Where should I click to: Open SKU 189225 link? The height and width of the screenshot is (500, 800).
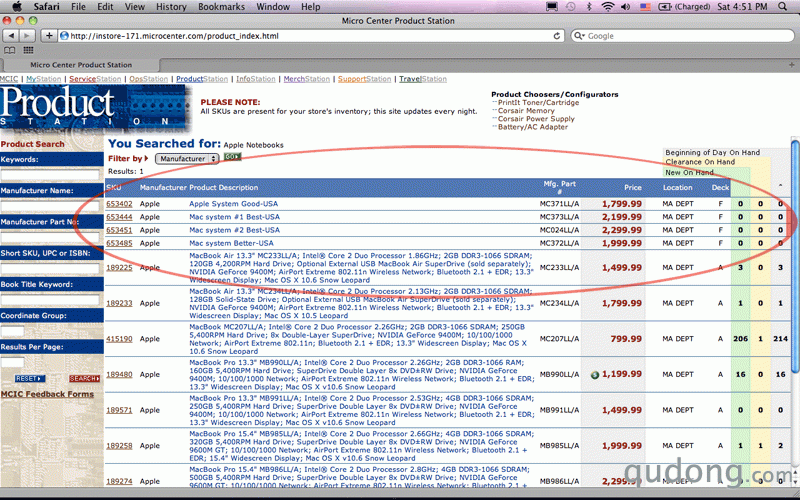click(119, 267)
